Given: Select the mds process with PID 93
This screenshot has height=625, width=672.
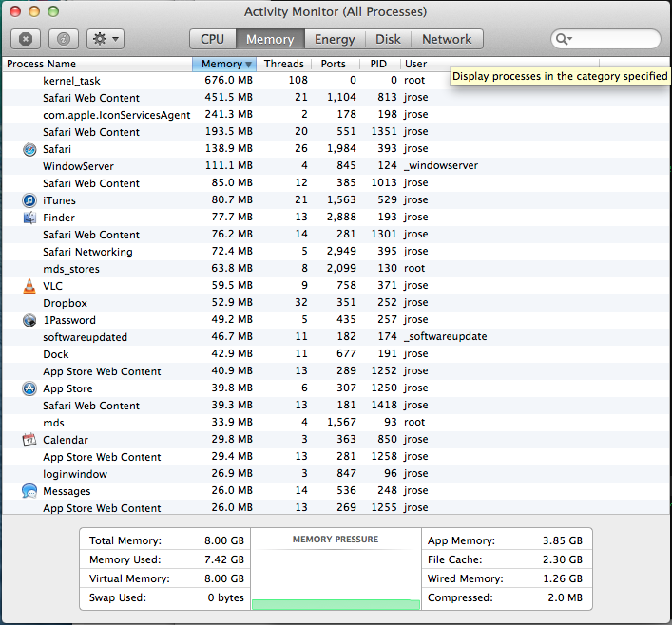Looking at the screenshot, I should (x=336, y=423).
